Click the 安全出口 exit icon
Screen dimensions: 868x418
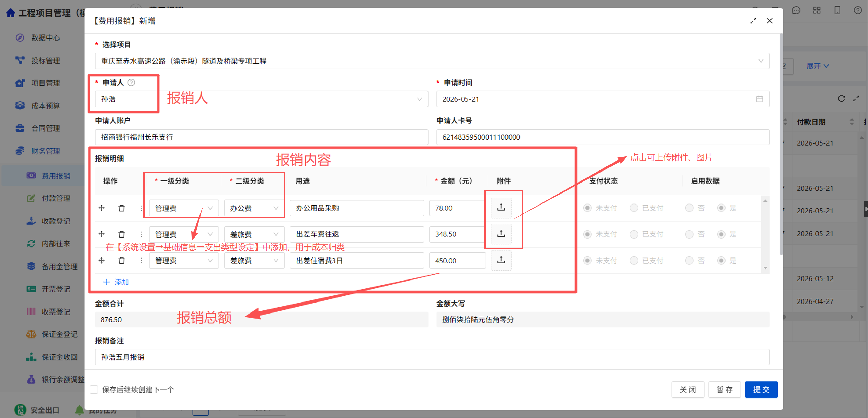[20, 410]
